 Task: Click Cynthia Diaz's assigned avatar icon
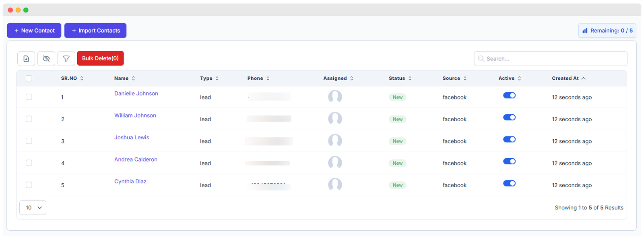pos(335,184)
